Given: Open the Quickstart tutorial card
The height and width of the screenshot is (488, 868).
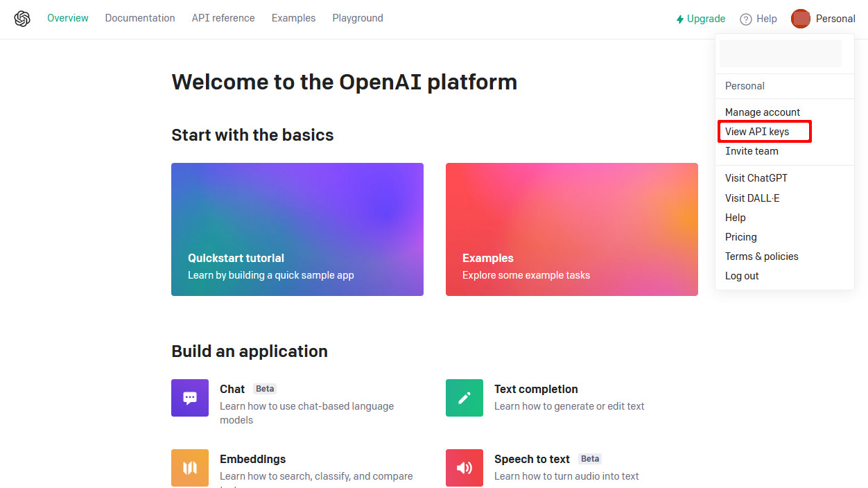Looking at the screenshot, I should (297, 229).
